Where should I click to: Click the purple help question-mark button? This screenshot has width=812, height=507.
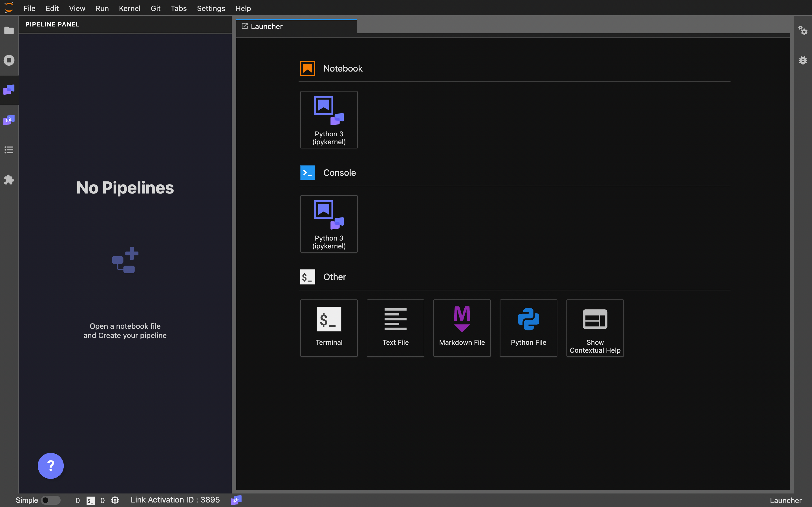point(51,465)
